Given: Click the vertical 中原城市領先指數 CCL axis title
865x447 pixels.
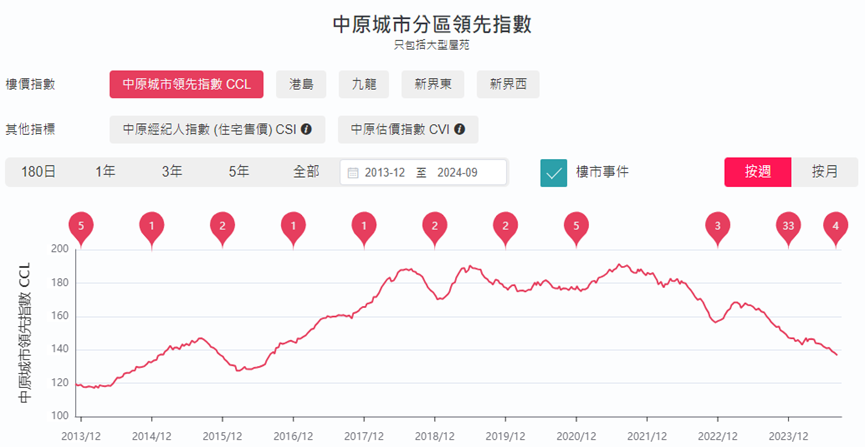Looking at the screenshot, I should [24, 332].
